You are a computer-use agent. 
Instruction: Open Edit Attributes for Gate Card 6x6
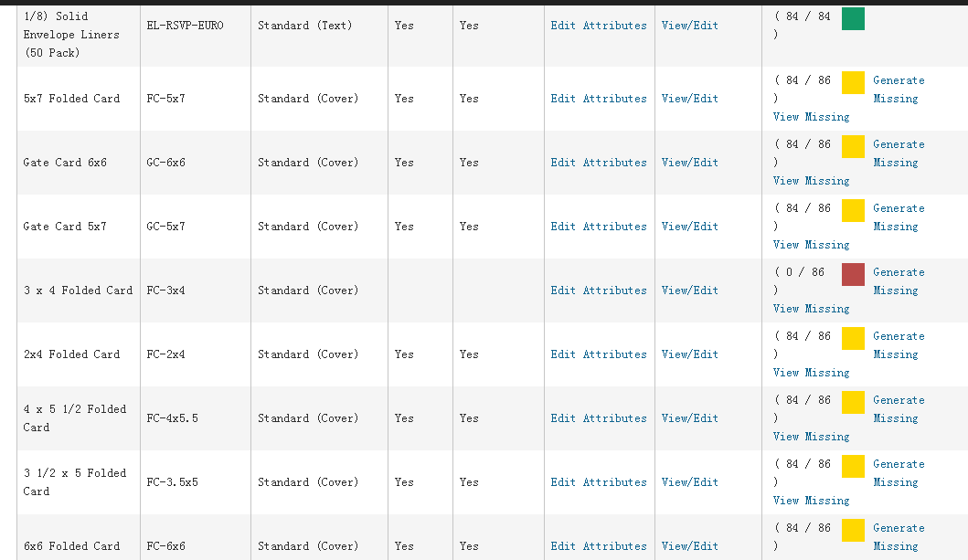pyautogui.click(x=598, y=163)
